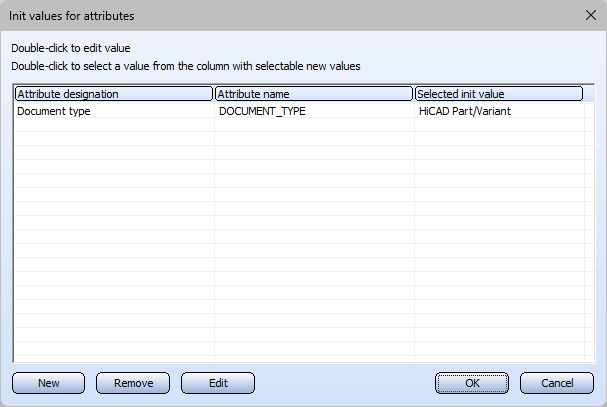
Task: Click the Attribute name column header
Action: tap(314, 94)
